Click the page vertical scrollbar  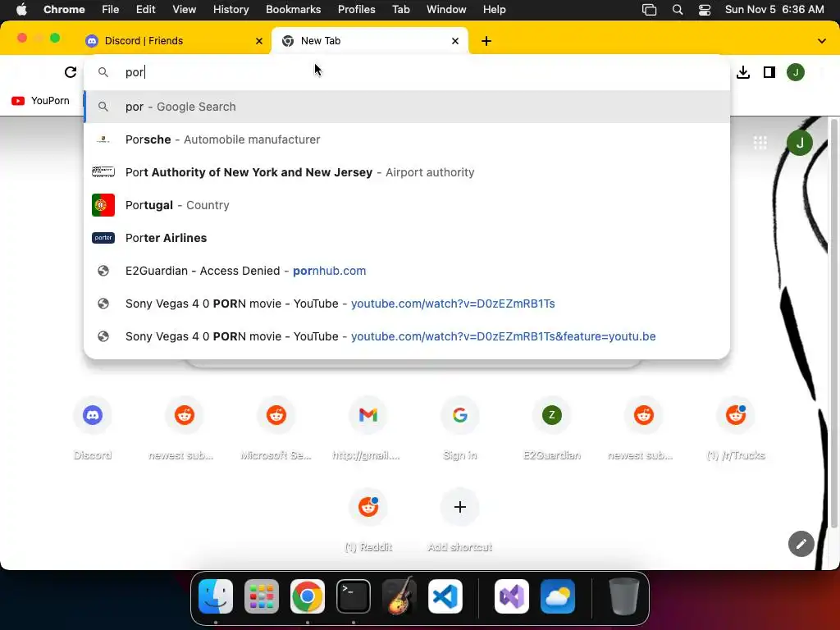[x=833, y=323]
